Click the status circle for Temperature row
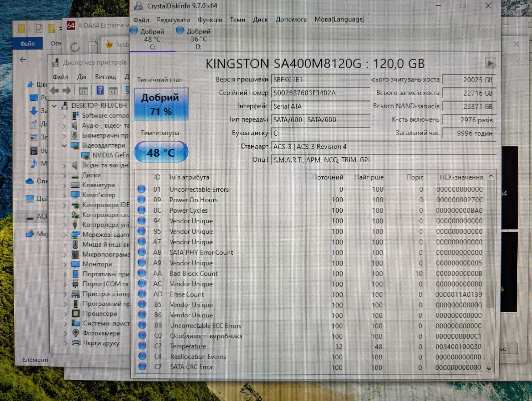 pyautogui.click(x=142, y=346)
